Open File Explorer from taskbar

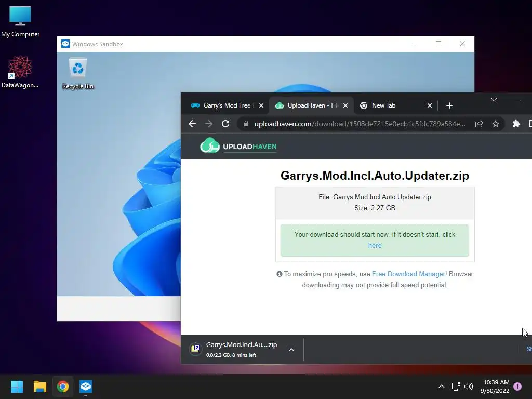pos(39,387)
